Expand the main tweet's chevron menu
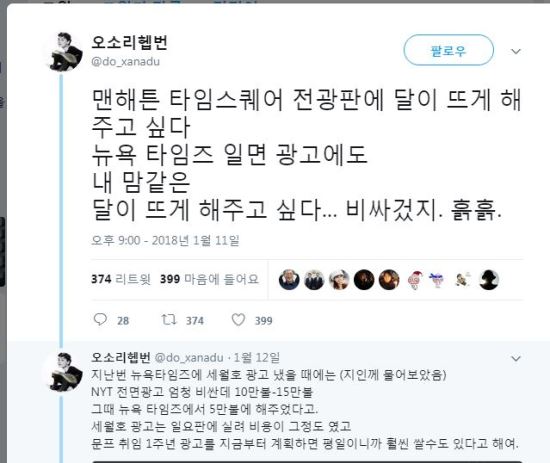 click(x=516, y=52)
